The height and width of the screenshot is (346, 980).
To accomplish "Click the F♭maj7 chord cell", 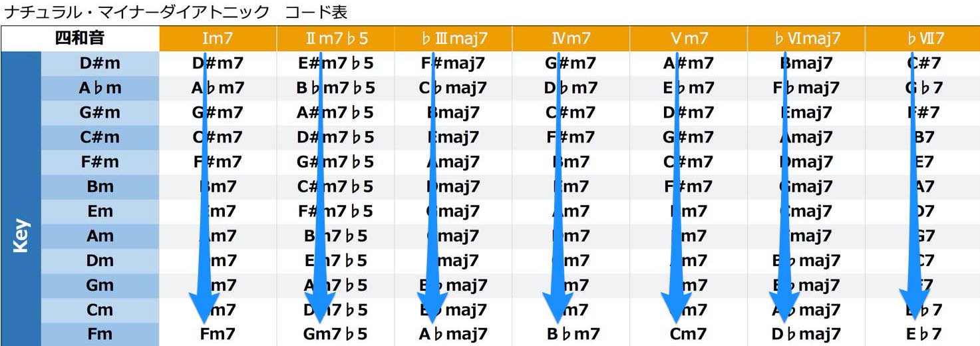I will [806, 88].
